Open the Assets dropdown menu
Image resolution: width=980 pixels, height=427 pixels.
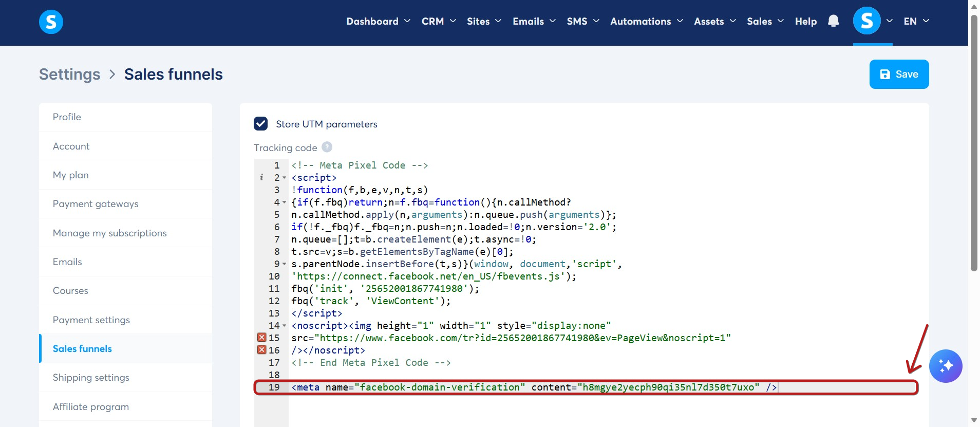(715, 21)
